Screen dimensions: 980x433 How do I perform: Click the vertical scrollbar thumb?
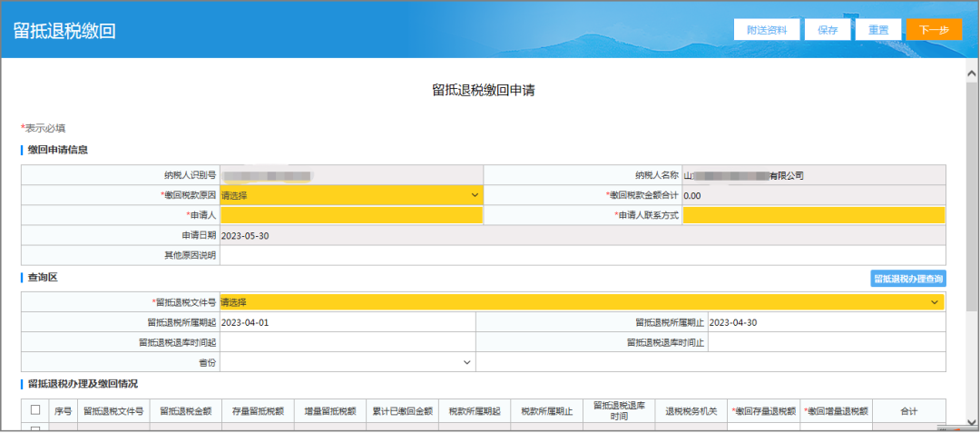[973, 197]
